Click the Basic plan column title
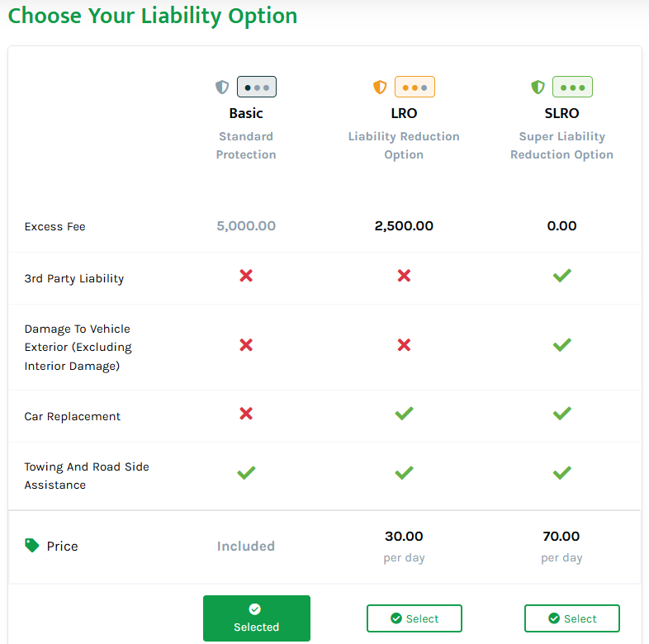 [x=246, y=113]
